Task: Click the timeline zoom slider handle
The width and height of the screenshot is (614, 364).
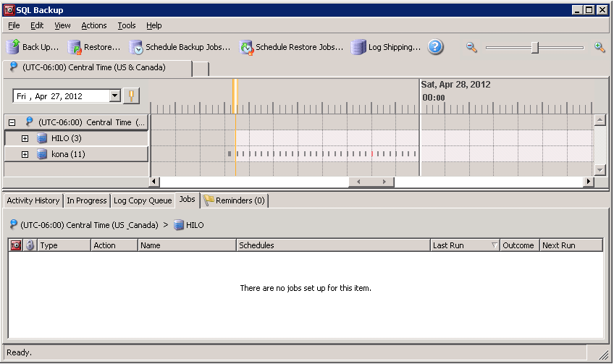Action: (x=535, y=48)
